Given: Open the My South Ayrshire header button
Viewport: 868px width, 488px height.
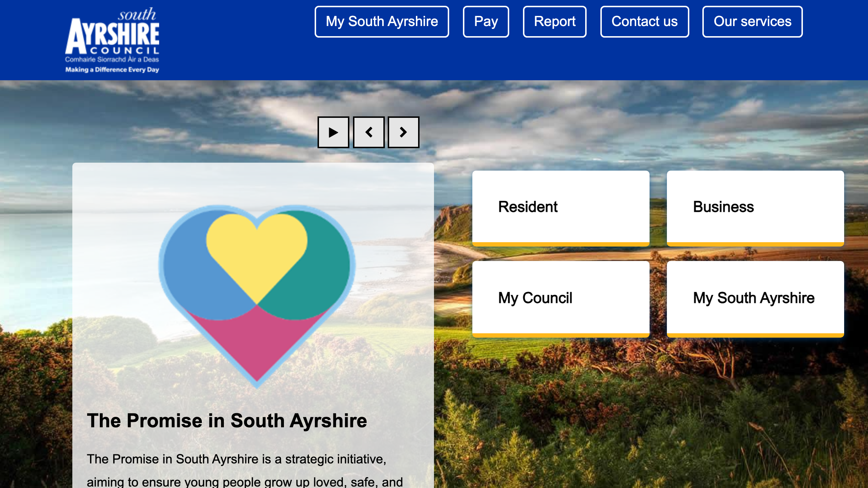Looking at the screenshot, I should point(382,22).
